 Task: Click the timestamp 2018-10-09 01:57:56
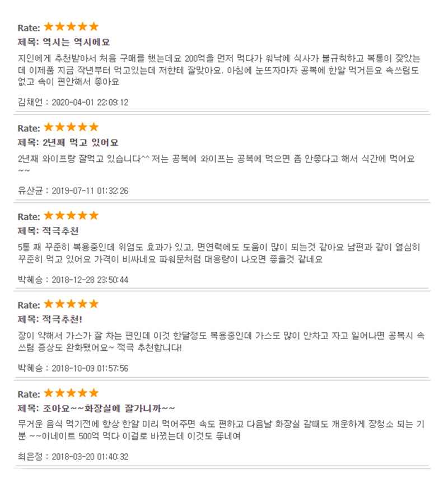(x=90, y=368)
